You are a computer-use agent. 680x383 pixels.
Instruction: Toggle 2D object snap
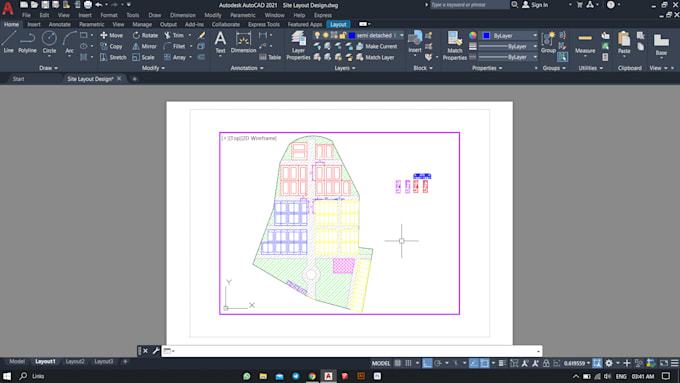(484, 363)
